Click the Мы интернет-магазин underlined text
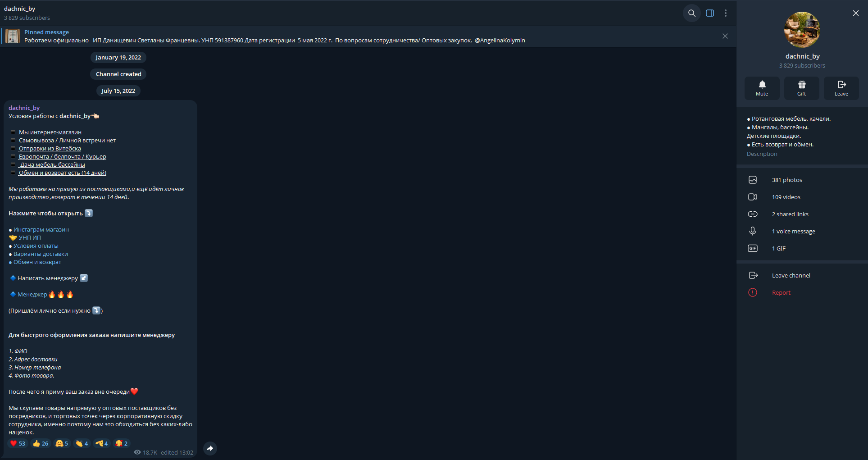868x460 pixels. (x=50, y=132)
